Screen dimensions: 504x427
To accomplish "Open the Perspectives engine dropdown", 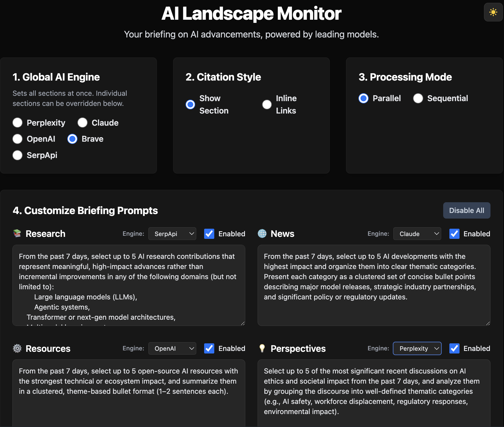I will (417, 348).
